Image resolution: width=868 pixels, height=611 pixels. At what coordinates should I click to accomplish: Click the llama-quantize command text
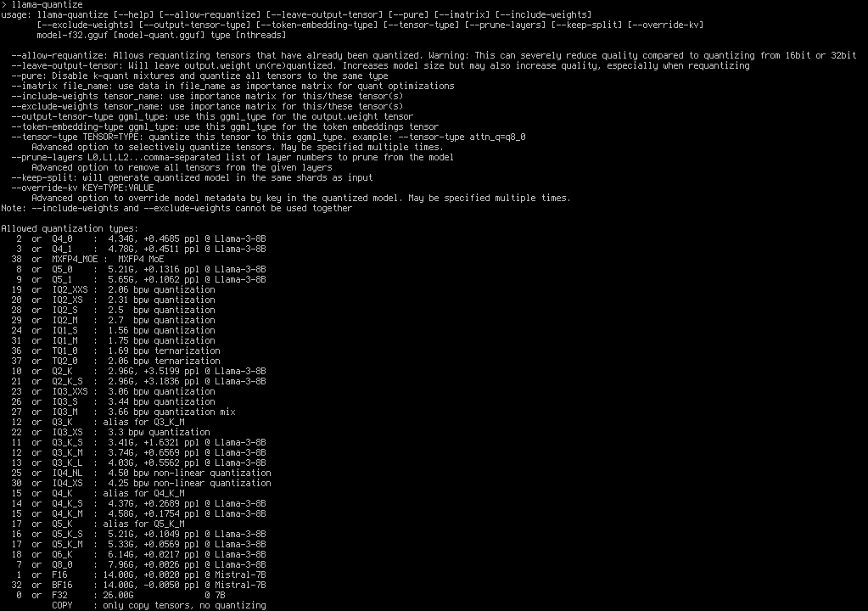pyautogui.click(x=47, y=4)
